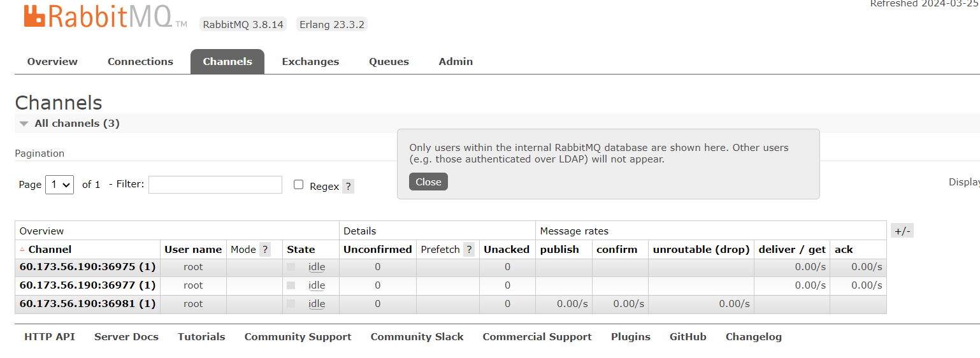The height and width of the screenshot is (358, 980).
Task: Visit the Community Slack link
Action: [417, 337]
